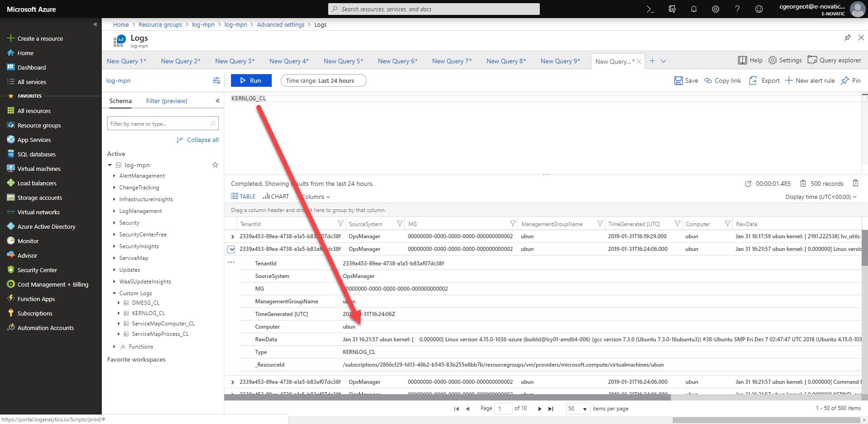Click the user account avatar
Viewport: 868px width, 424px height.
click(x=858, y=9)
